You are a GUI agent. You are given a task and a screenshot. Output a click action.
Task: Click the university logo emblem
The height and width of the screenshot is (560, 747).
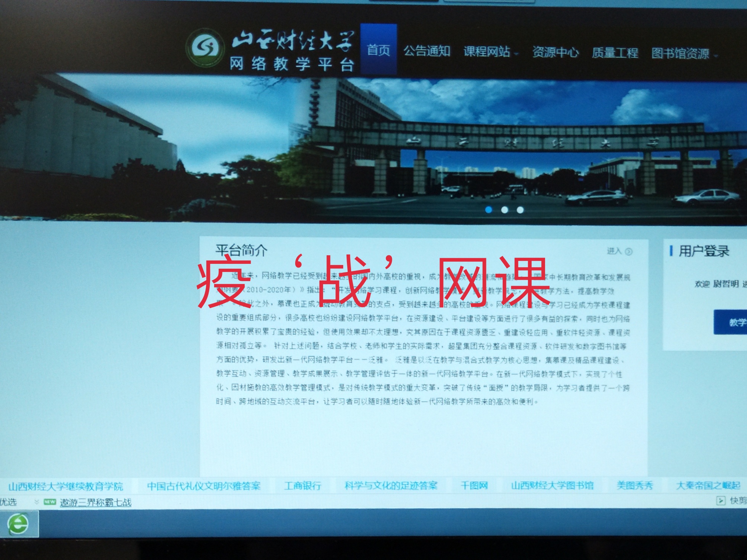click(205, 48)
